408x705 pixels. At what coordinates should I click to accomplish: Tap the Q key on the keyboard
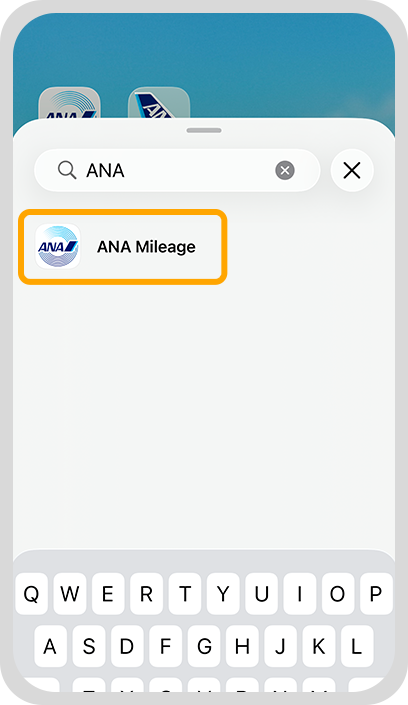pyautogui.click(x=31, y=594)
